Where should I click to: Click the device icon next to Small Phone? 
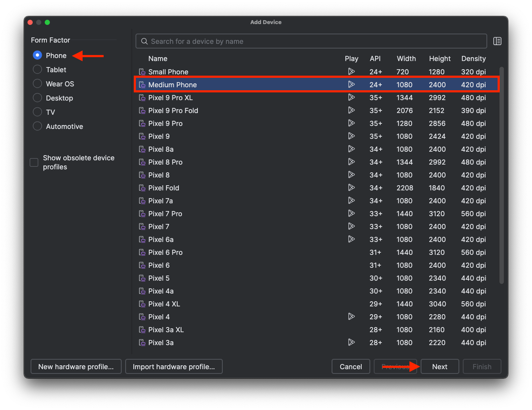142,72
